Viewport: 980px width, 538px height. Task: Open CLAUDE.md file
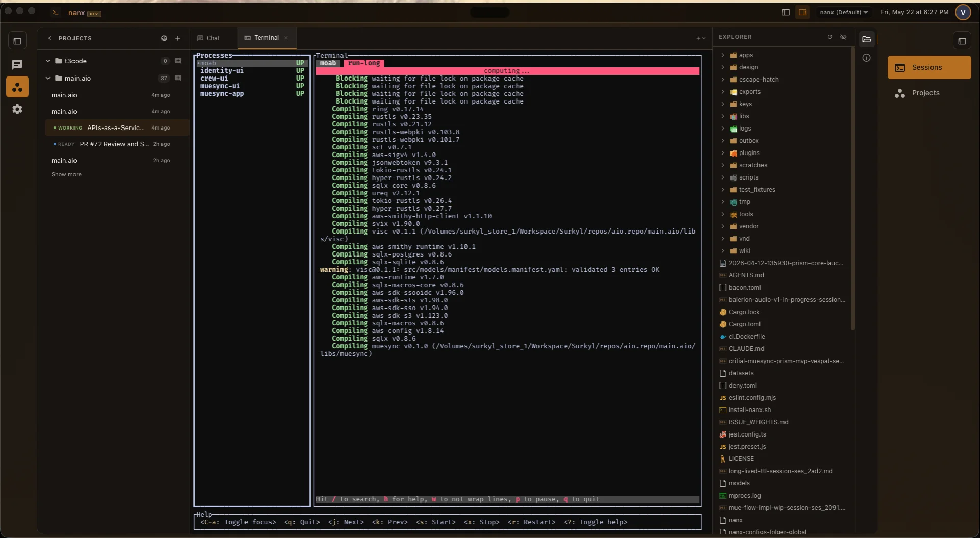746,349
